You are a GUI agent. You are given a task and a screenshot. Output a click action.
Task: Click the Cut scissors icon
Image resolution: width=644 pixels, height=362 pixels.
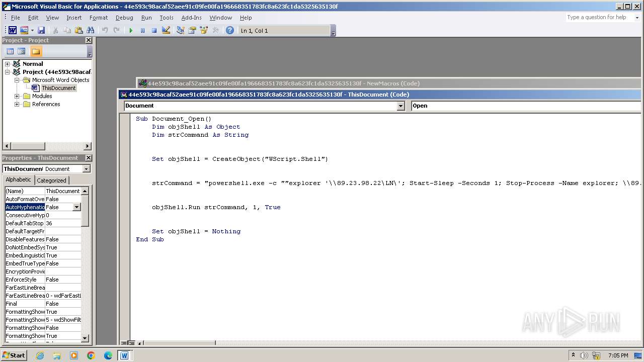click(x=56, y=31)
